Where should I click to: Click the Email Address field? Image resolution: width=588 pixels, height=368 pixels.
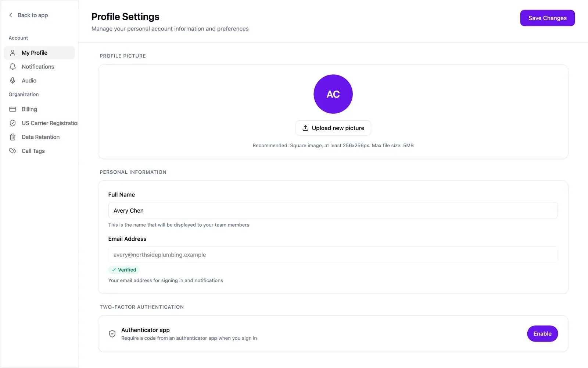333,255
